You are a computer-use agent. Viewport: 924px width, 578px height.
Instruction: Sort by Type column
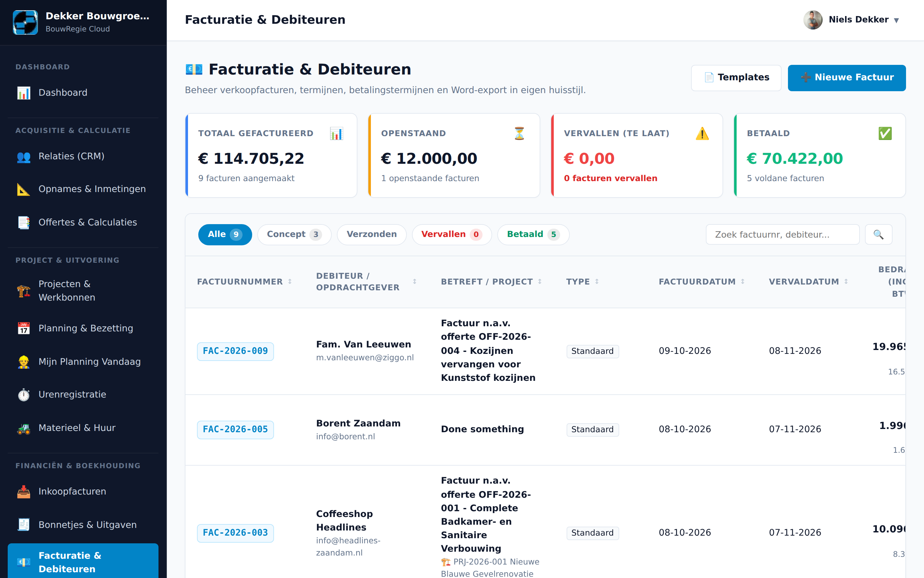coord(582,282)
